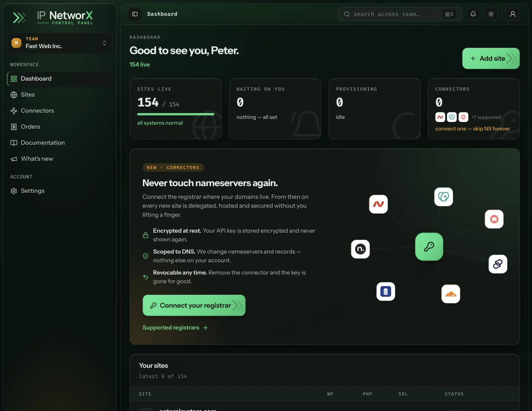Open the notifications bell

473,14
